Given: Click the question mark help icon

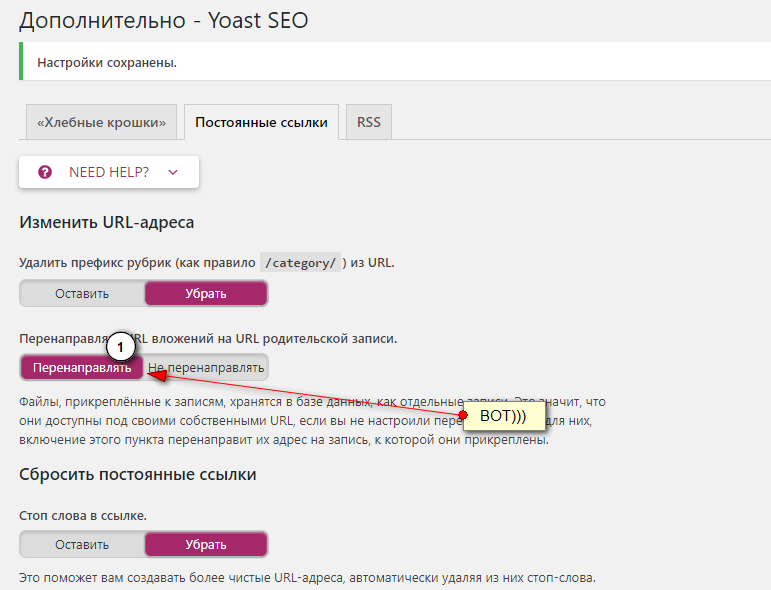Looking at the screenshot, I should [x=45, y=172].
